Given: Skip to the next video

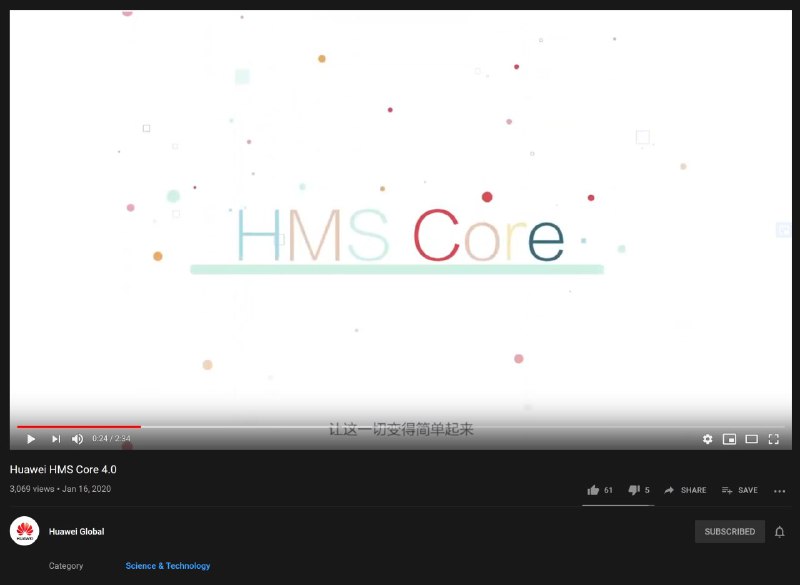Looking at the screenshot, I should tap(56, 439).
